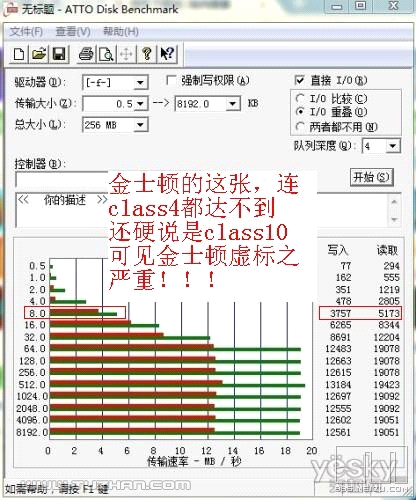The width and height of the screenshot is (416, 500).
Task: Maximize the ATTO Disk Benchmark window
Action: coord(360,6)
